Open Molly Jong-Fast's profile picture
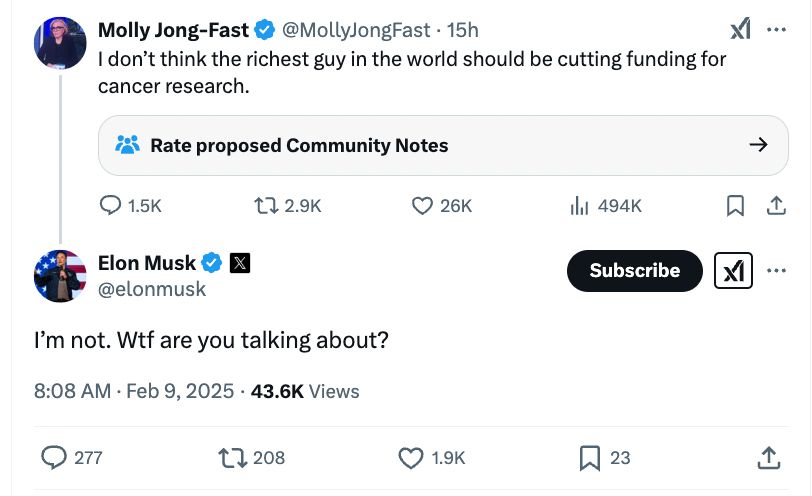This screenshot has width=812, height=496. [60, 43]
